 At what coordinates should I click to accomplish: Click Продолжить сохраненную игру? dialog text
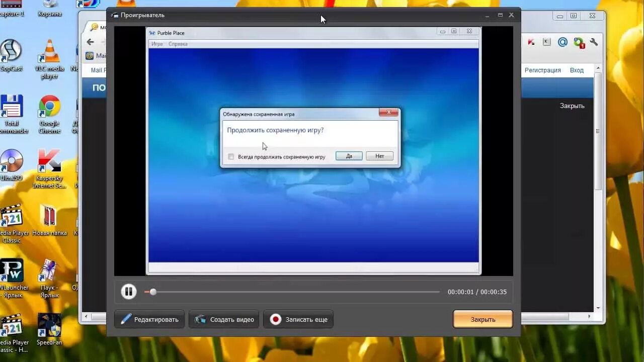tap(275, 130)
